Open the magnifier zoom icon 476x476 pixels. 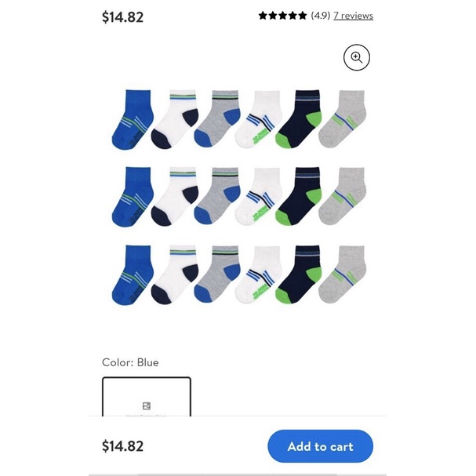click(356, 57)
